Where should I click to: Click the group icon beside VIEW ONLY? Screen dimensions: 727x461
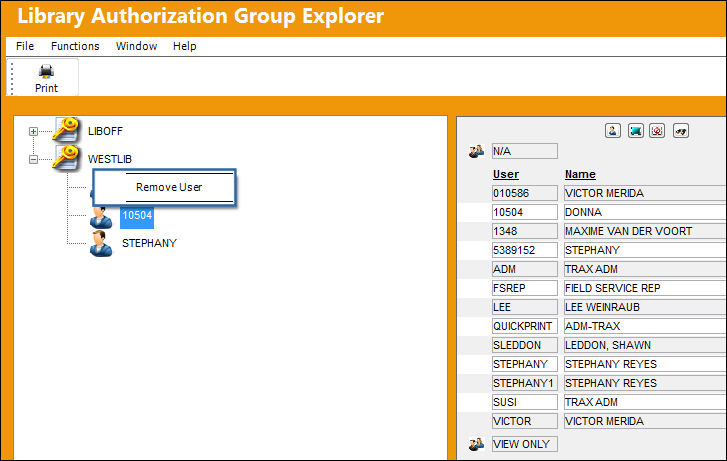point(476,444)
